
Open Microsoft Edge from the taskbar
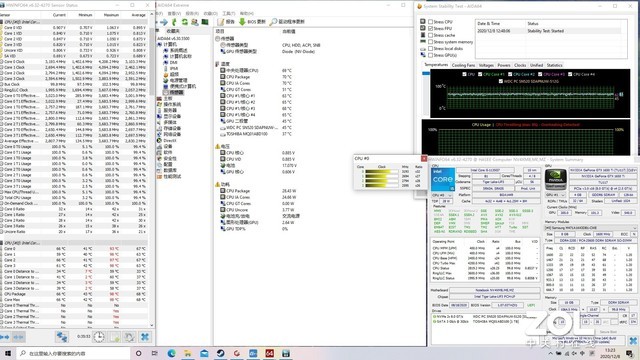tap(171, 353)
